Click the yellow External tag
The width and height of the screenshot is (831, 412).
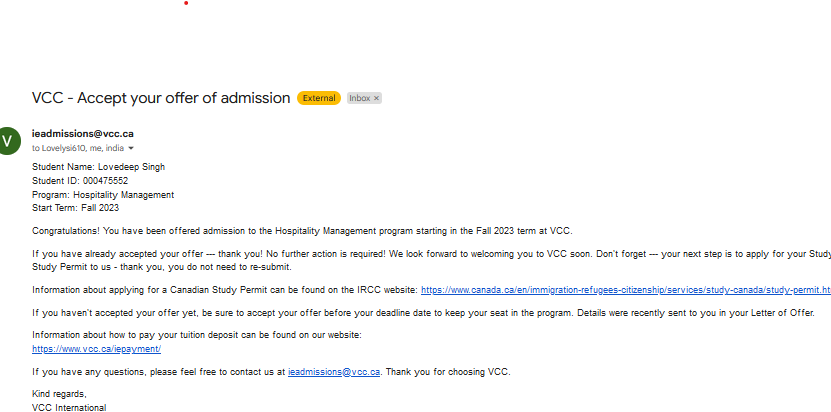pos(319,98)
